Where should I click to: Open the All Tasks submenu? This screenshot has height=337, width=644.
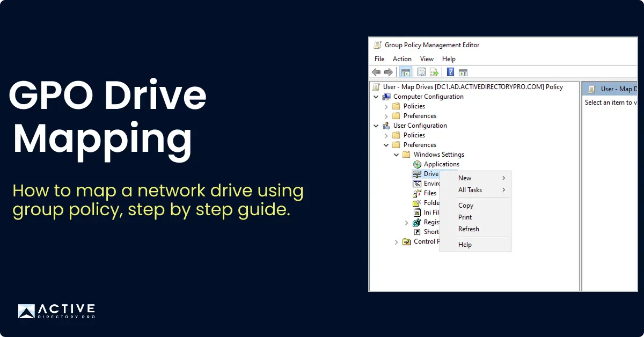(475, 190)
